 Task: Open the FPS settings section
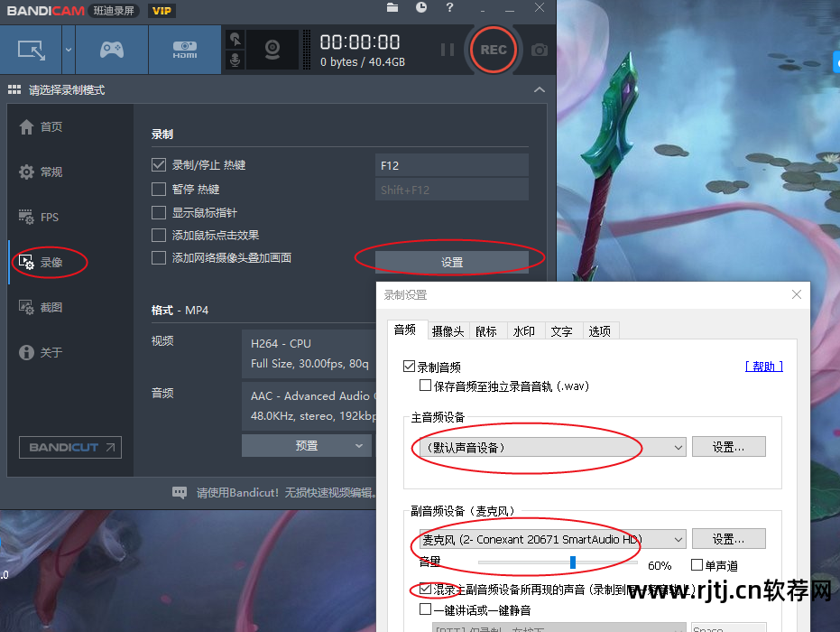39,217
